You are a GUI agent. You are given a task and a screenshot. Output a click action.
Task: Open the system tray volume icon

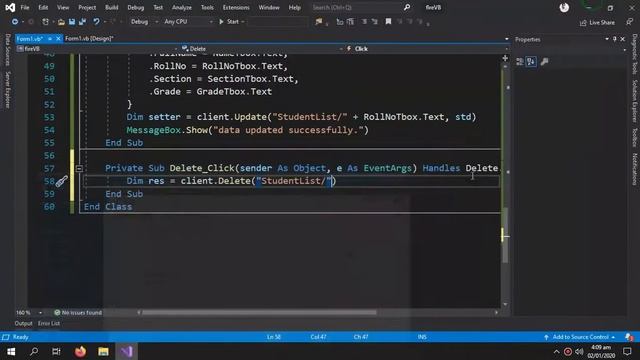click(579, 351)
